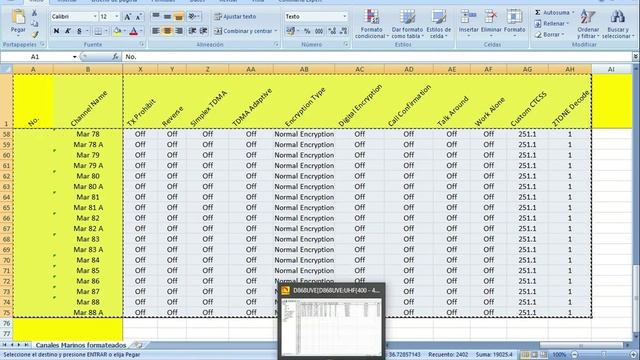
Task: Open the Alineación dialog launcher
Action: [x=276, y=44]
